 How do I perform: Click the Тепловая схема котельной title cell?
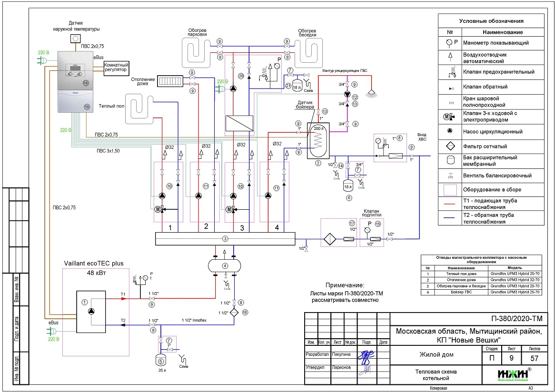click(x=436, y=374)
